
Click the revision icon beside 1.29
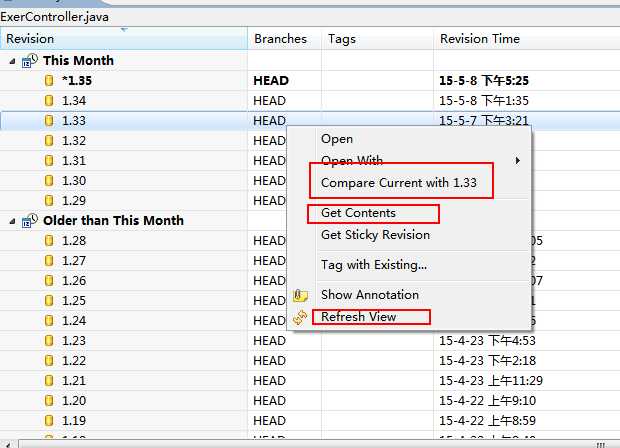tap(49, 200)
